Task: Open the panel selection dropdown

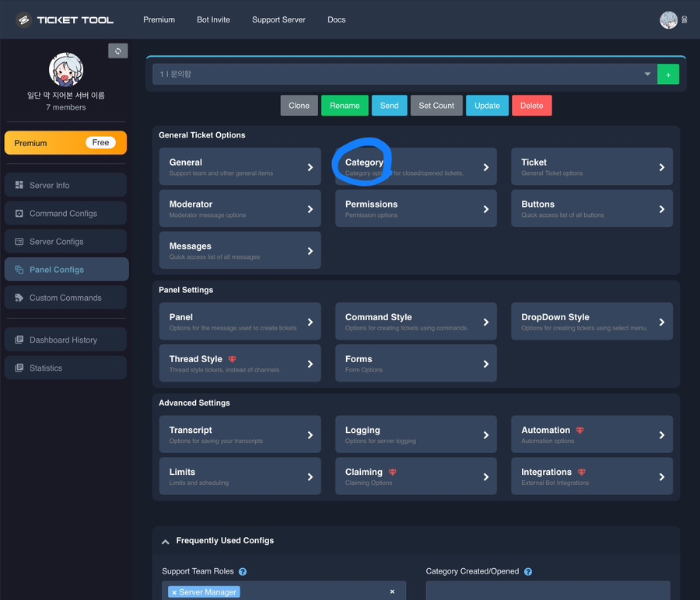Action: pos(404,74)
